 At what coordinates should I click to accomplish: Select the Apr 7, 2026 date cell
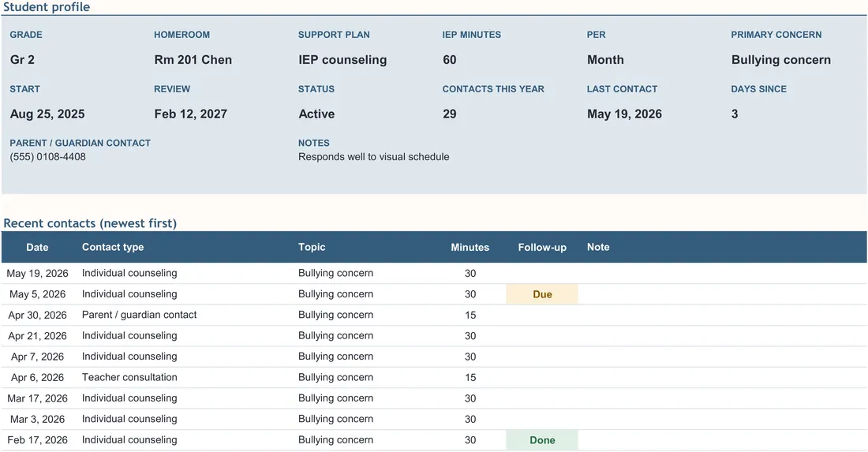[38, 357]
